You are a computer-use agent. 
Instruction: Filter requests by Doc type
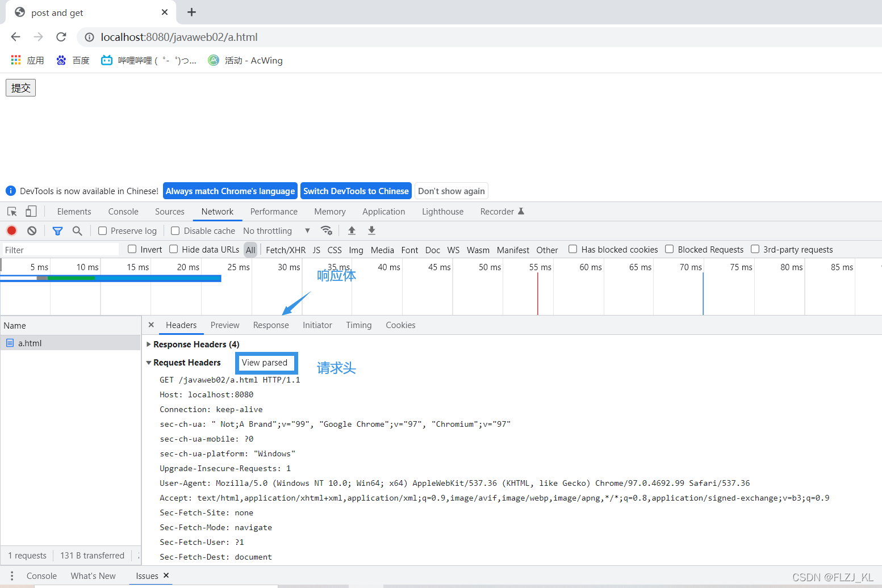(433, 250)
